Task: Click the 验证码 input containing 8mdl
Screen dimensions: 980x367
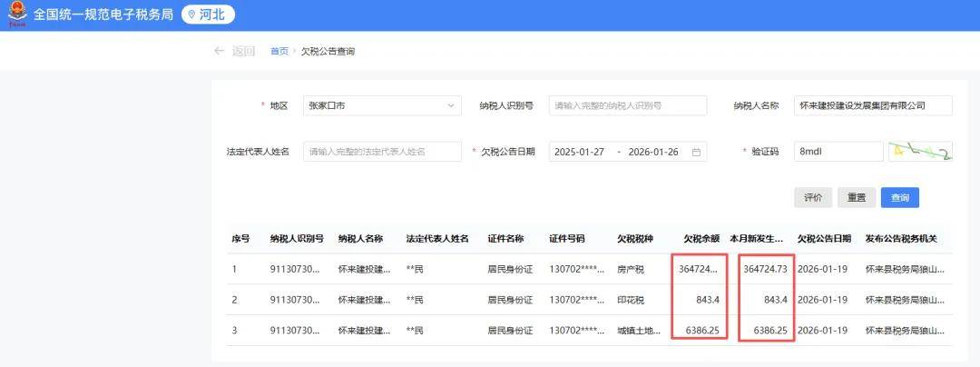Action: pos(837,152)
